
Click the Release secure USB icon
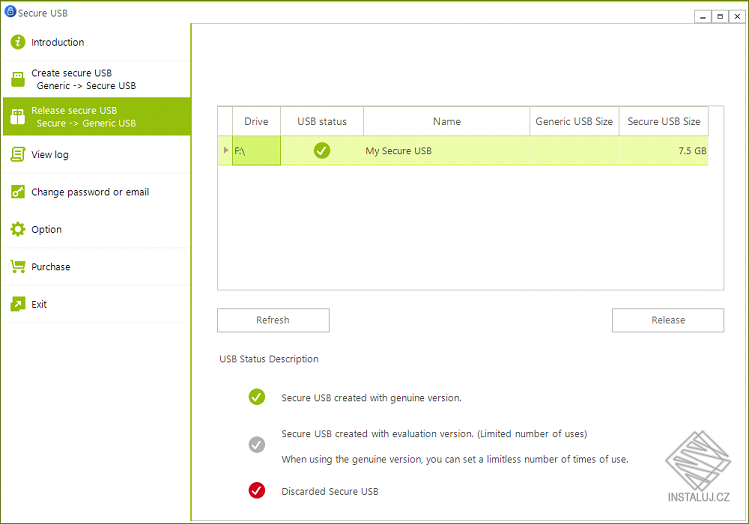pos(18,117)
